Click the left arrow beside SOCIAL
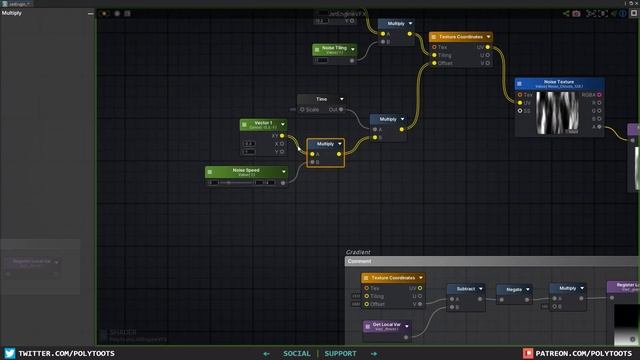This screenshot has height=360, width=640. (x=267, y=353)
